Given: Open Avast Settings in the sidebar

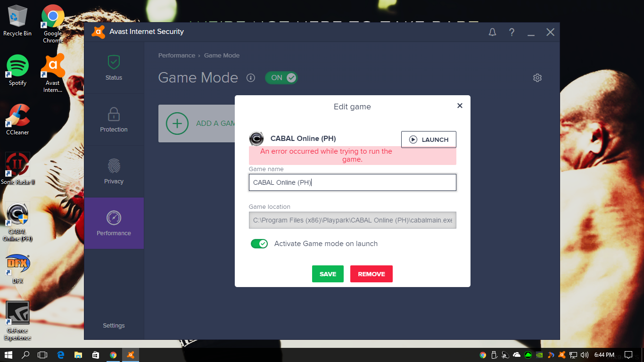Looking at the screenshot, I should click(x=114, y=326).
